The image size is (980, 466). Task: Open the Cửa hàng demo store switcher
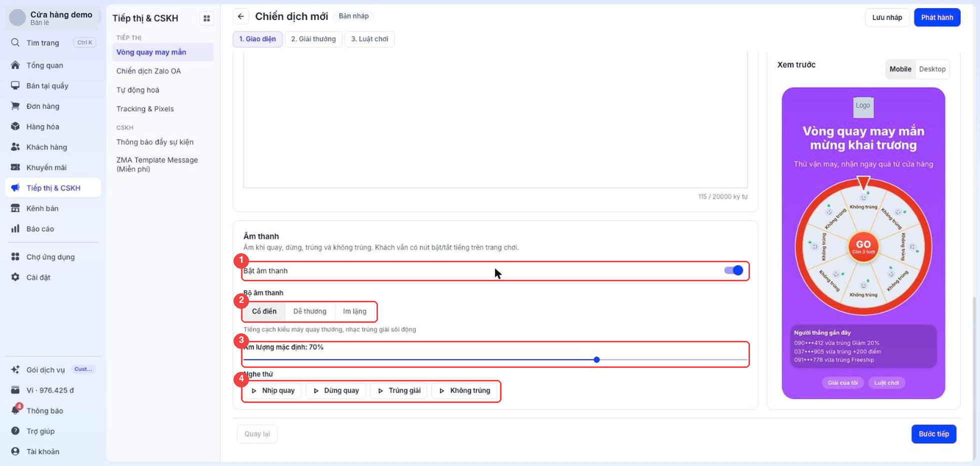tap(53, 18)
